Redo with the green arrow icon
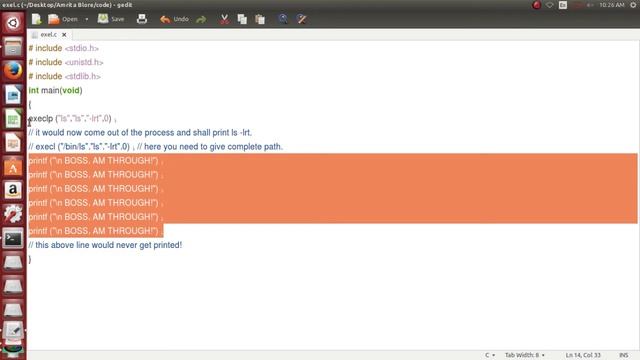640x360 pixels. pyautogui.click(x=201, y=19)
